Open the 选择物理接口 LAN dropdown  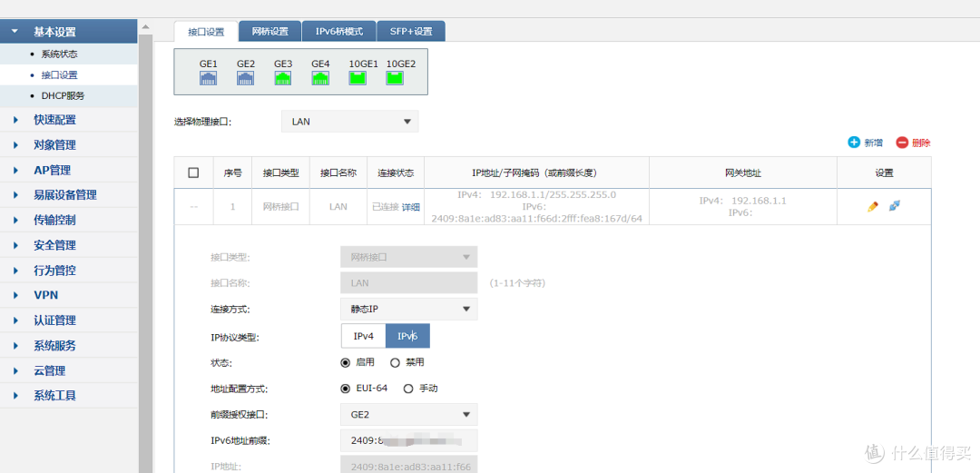pyautogui.click(x=350, y=122)
